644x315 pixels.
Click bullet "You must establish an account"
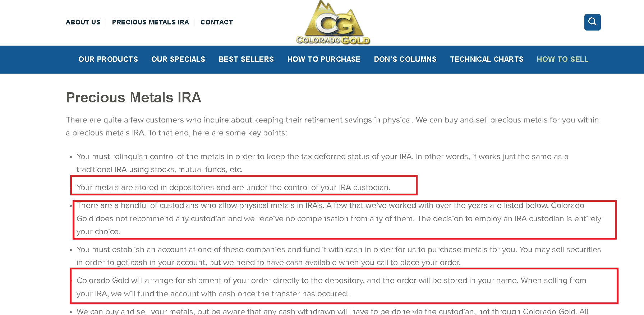coord(339,256)
